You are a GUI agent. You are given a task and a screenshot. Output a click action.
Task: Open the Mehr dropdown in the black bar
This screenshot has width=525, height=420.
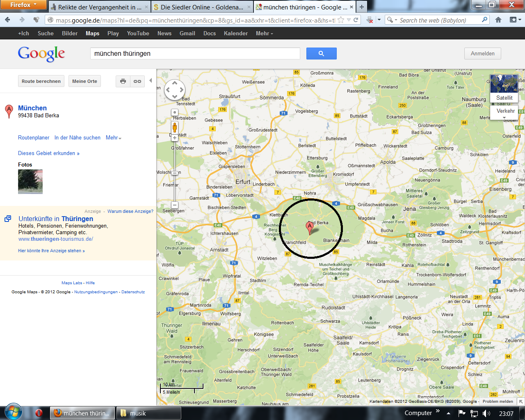point(264,33)
